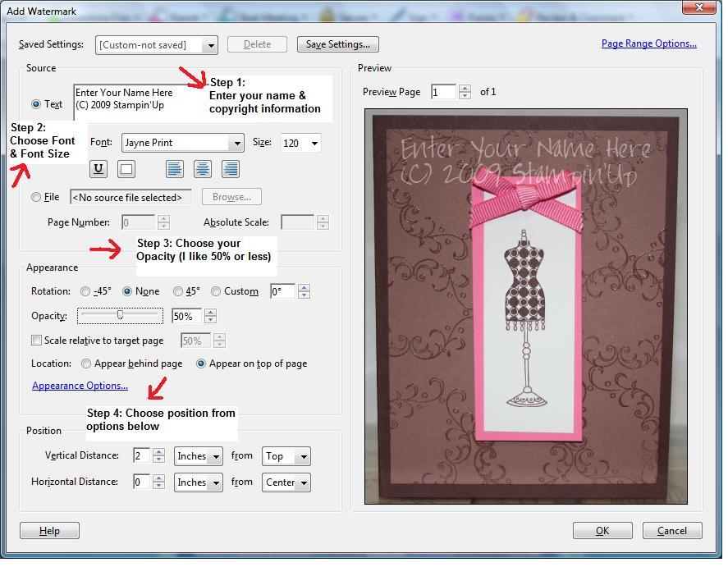
Task: Click the Preview Page number field
Action: pos(443,92)
